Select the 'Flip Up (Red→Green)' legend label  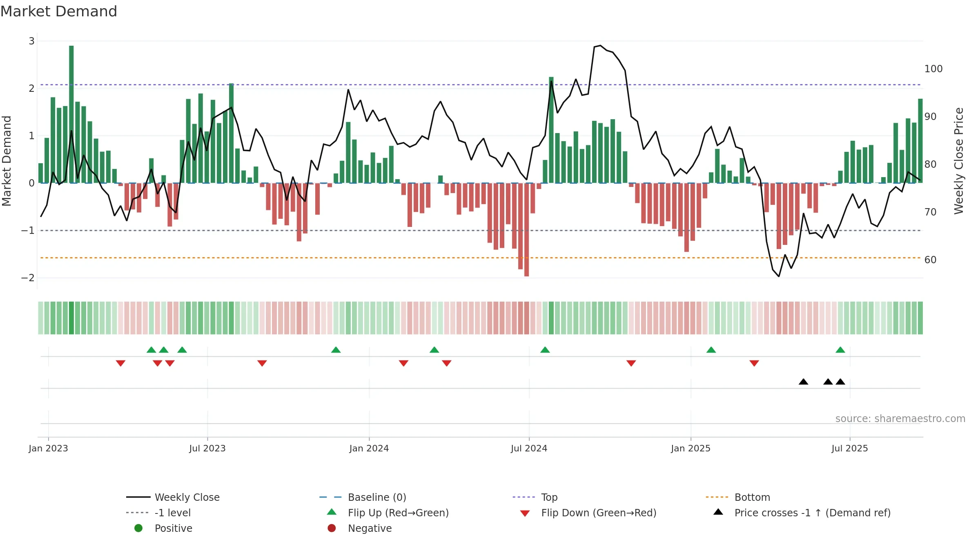point(398,513)
